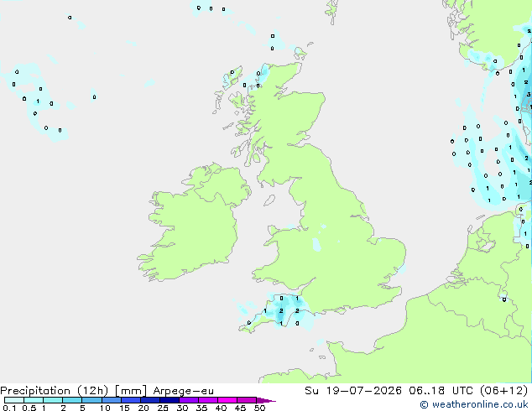Viewport: 532px width, 411px height.
Task: Select the palest 0.1–0.5 mm legend swatch
Action: pyautogui.click(x=14, y=400)
